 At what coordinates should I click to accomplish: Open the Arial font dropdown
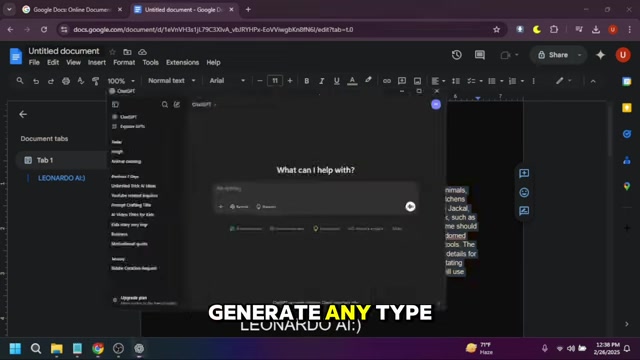(227, 81)
